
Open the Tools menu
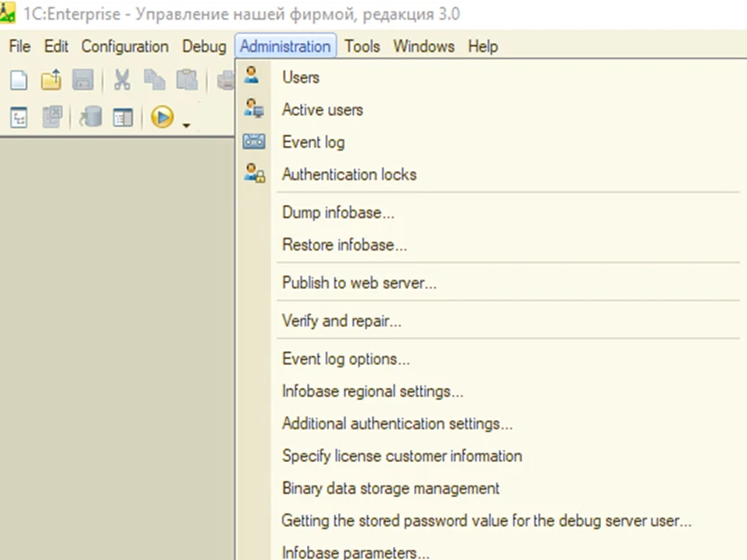(362, 46)
